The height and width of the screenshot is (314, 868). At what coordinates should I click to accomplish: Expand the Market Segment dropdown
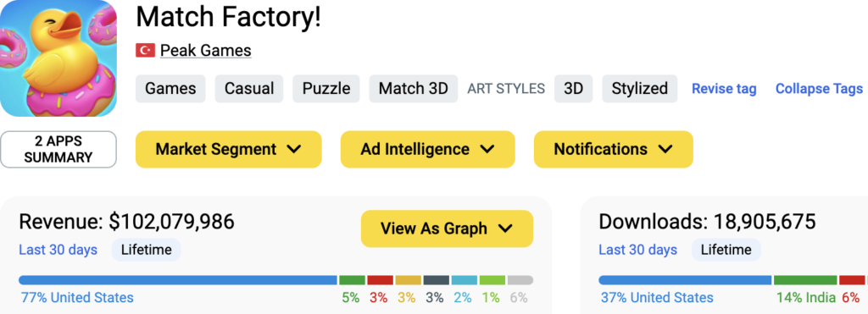click(x=229, y=149)
